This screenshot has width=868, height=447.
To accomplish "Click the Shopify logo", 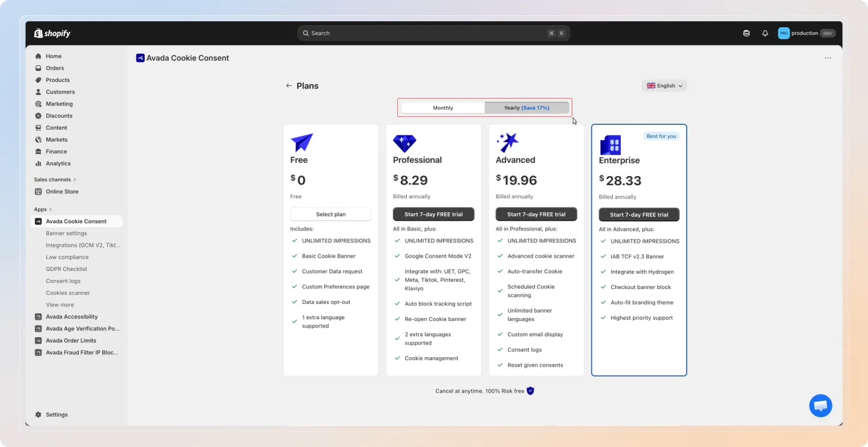I will (52, 33).
